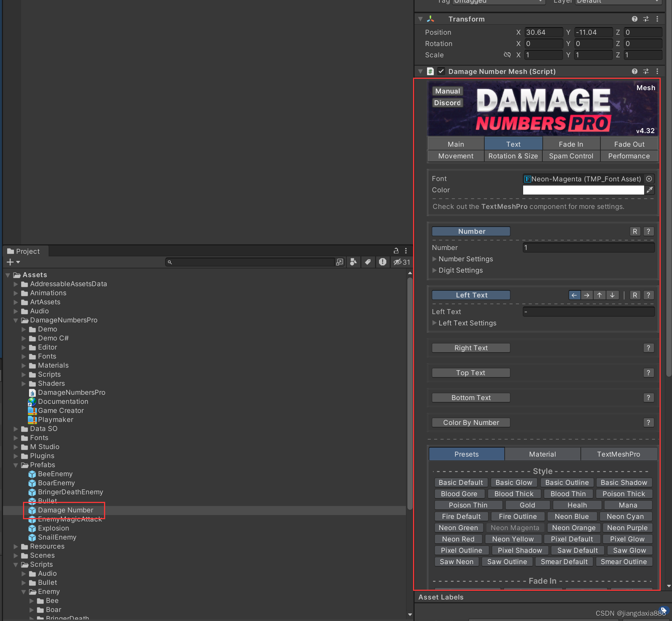Open Transform component more options menu
The image size is (672, 621).
(x=657, y=19)
